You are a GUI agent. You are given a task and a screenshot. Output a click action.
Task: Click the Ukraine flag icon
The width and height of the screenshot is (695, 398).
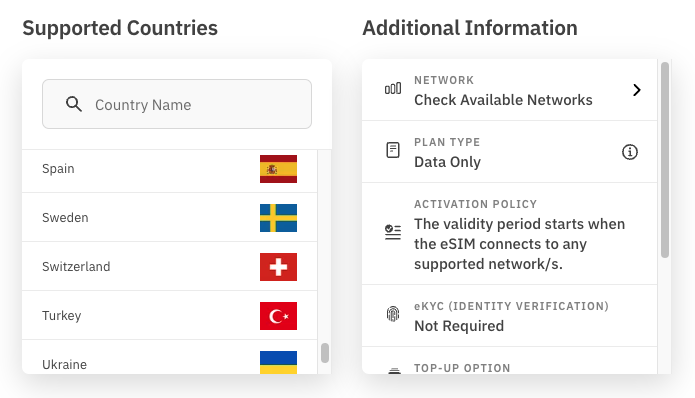(x=278, y=363)
